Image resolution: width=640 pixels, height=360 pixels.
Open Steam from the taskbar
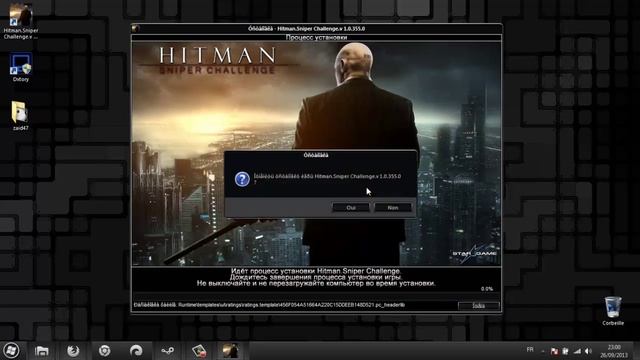coord(167,351)
